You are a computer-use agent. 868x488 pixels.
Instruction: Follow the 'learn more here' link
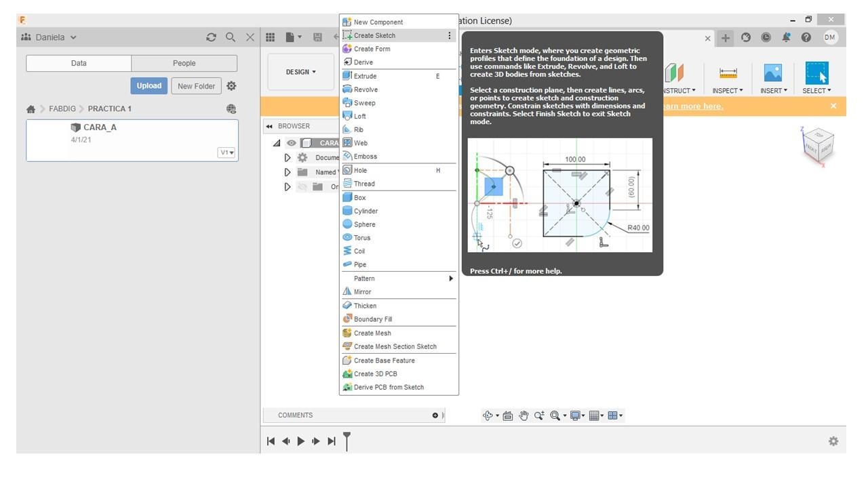(x=692, y=106)
